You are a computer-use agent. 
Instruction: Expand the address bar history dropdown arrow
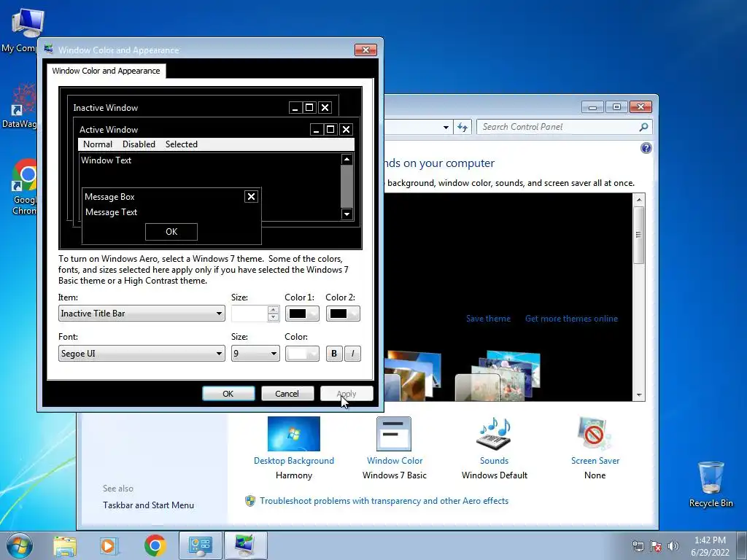[446, 127]
